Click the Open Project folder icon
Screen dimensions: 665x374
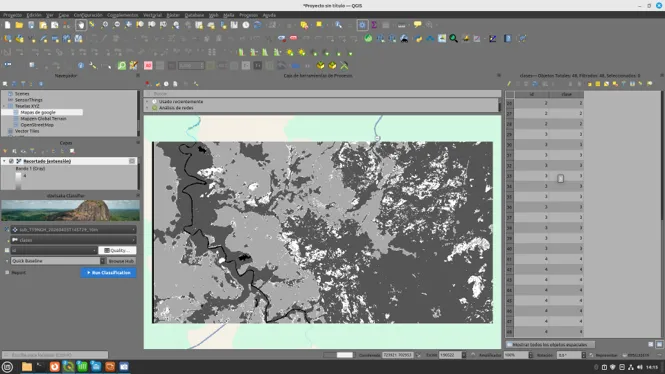click(19, 25)
